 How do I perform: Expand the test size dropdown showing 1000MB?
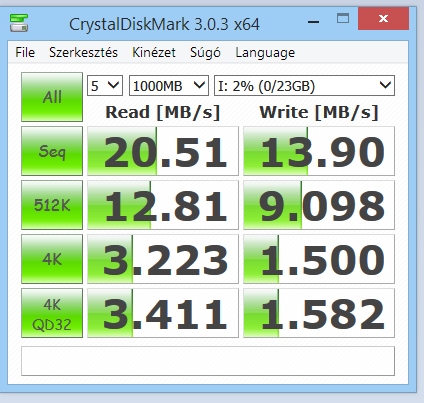(169, 86)
